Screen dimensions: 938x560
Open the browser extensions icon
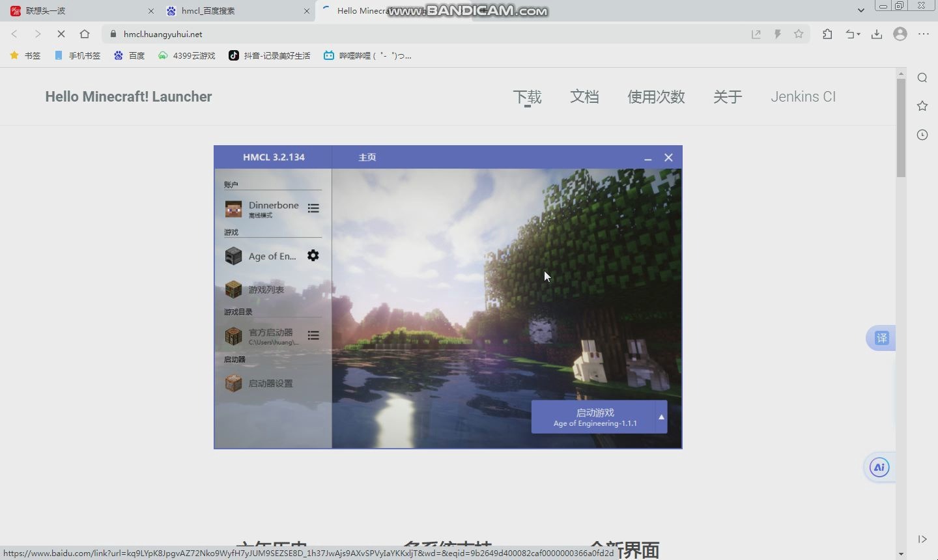point(827,35)
